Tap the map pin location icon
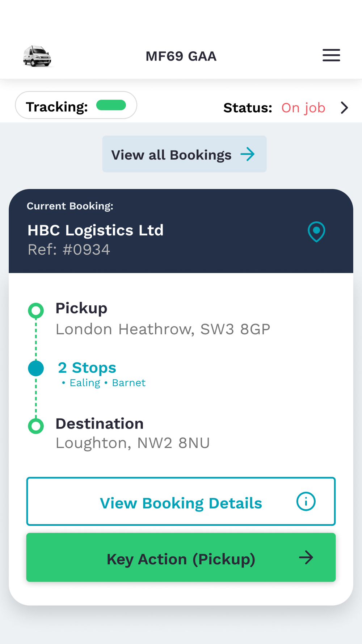362x644 pixels. [x=316, y=231]
